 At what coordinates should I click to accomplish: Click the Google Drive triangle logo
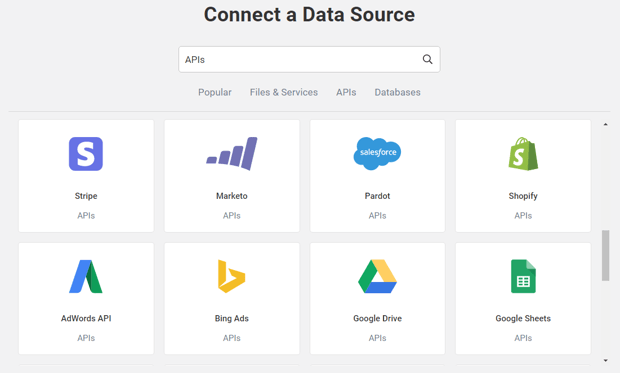[x=377, y=276]
